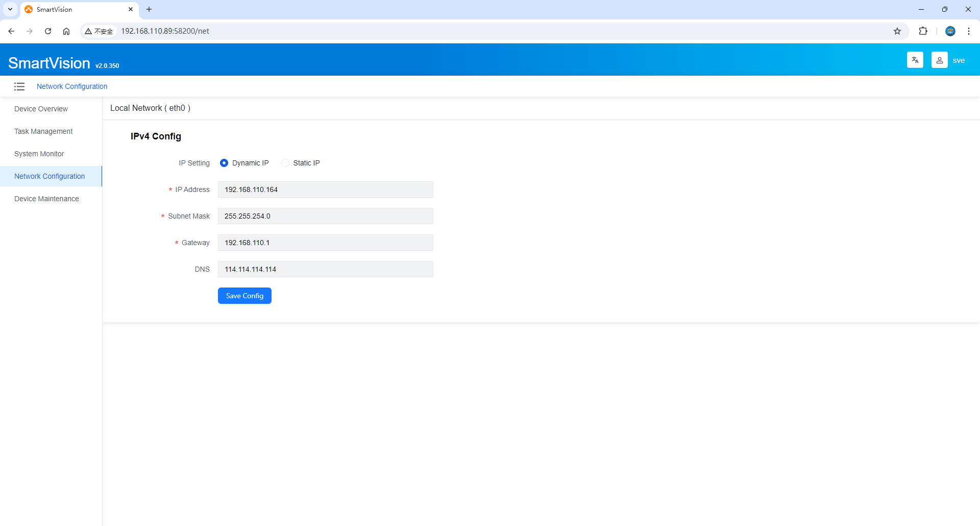The image size is (980, 526).
Task: Open the user account avatar icon
Action: click(x=940, y=60)
